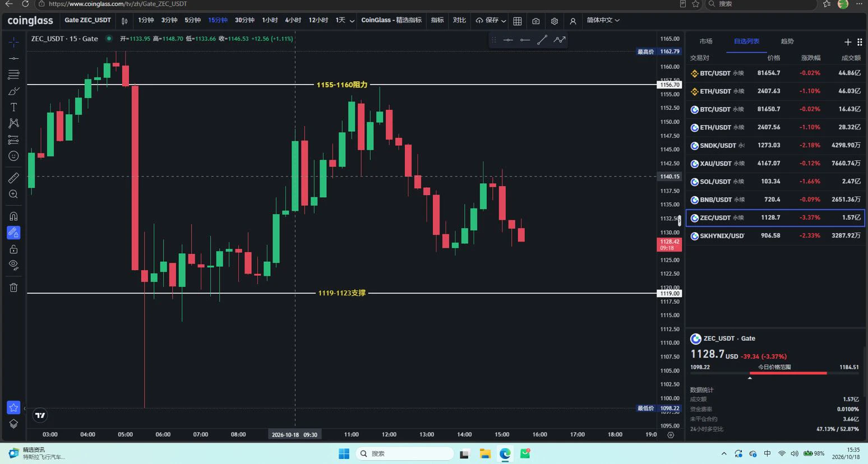Select the brush drawing tool
Screen dimensions: 868x464
pos(13,91)
